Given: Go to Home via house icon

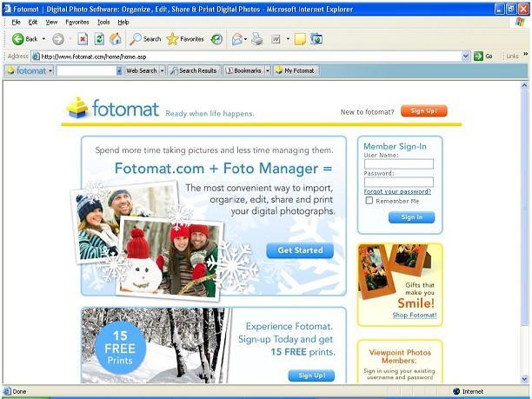Looking at the screenshot, I should [x=116, y=39].
